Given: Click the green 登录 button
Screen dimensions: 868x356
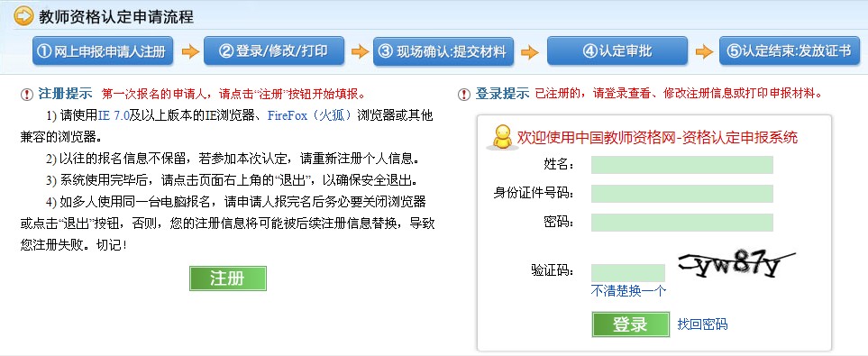Looking at the screenshot, I should pos(631,324).
